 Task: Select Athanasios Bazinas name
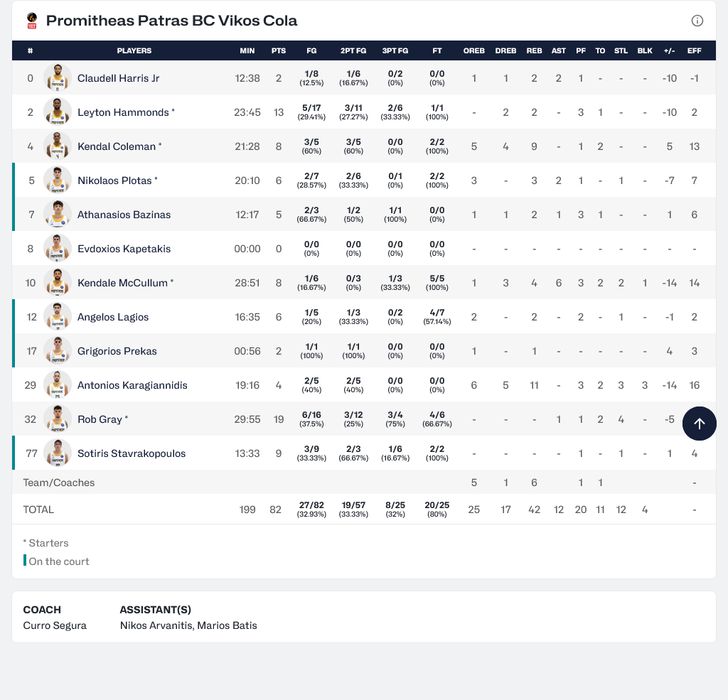(x=124, y=215)
